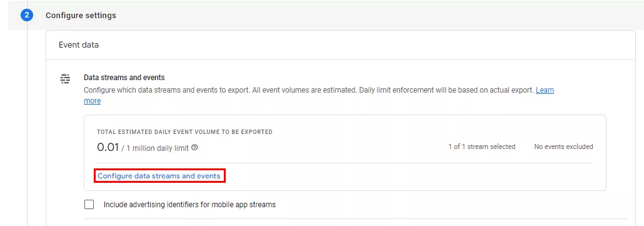The height and width of the screenshot is (226, 644).
Task: Open the daily limit help tooltip icon
Action: point(194,148)
